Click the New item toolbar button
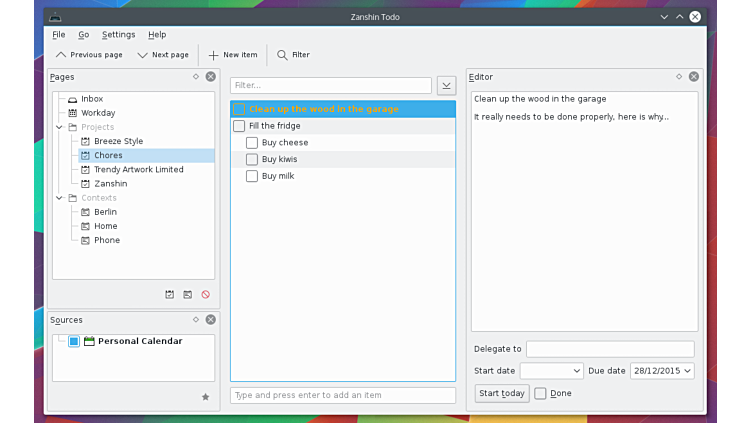This screenshot has height=423, width=752. [232, 55]
